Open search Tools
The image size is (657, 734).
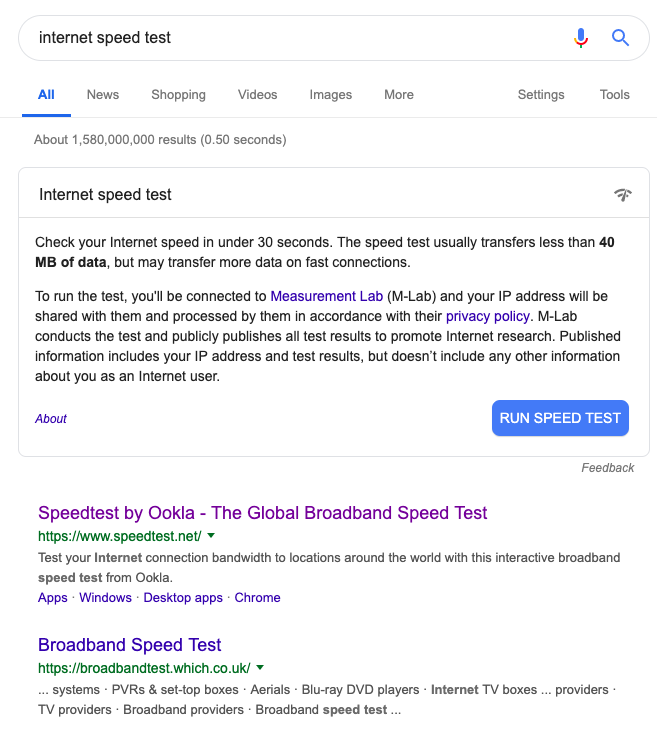click(x=614, y=95)
